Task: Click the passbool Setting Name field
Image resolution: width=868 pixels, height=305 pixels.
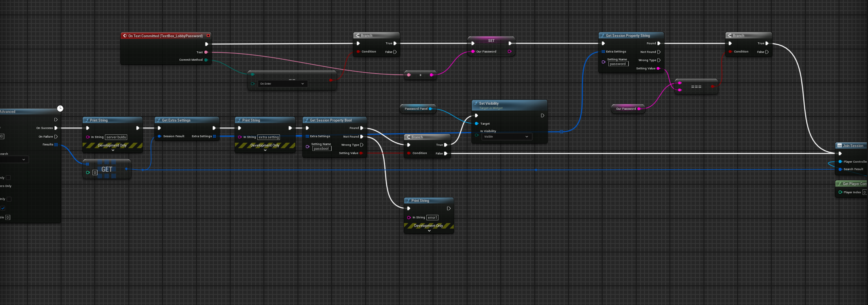Action: pyautogui.click(x=321, y=149)
